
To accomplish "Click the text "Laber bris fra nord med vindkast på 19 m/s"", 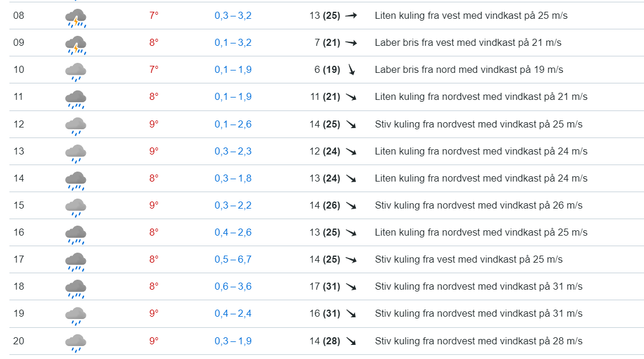I will pos(469,70).
